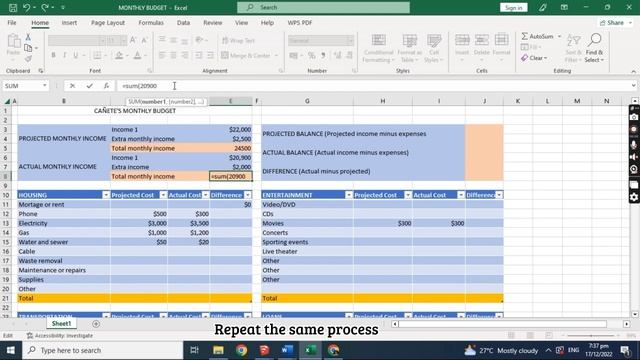The image size is (640, 360).
Task: Expand the Name Box dropdown arrow
Action: point(44,86)
